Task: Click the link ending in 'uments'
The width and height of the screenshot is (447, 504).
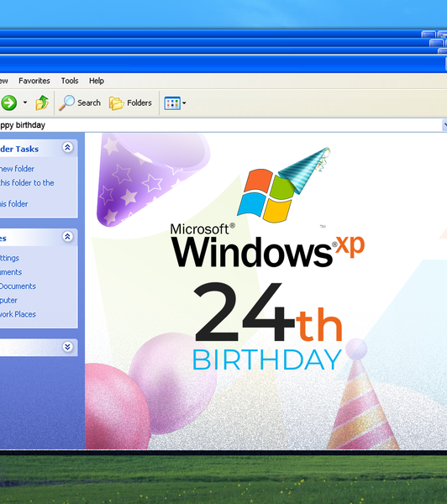Action: point(11,272)
